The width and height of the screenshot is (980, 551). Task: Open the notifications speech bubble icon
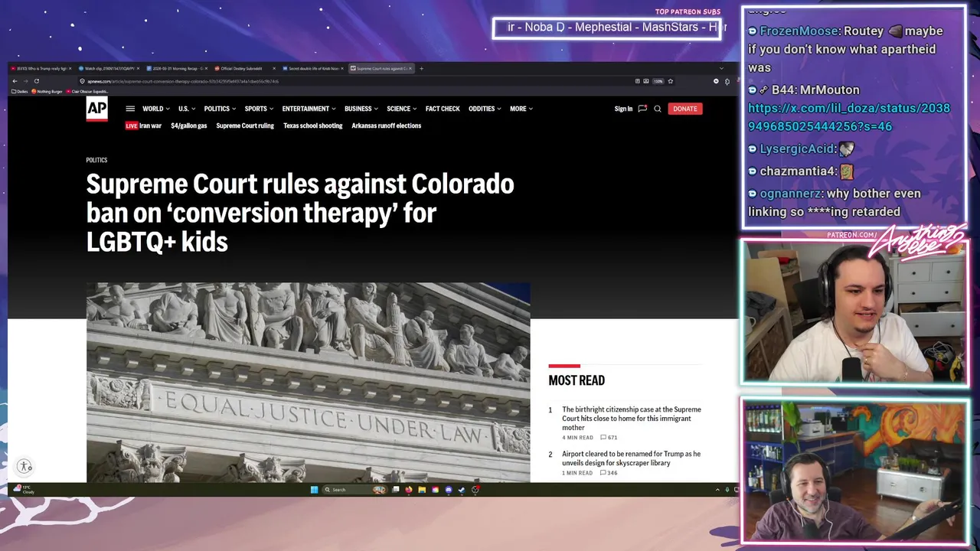point(642,109)
